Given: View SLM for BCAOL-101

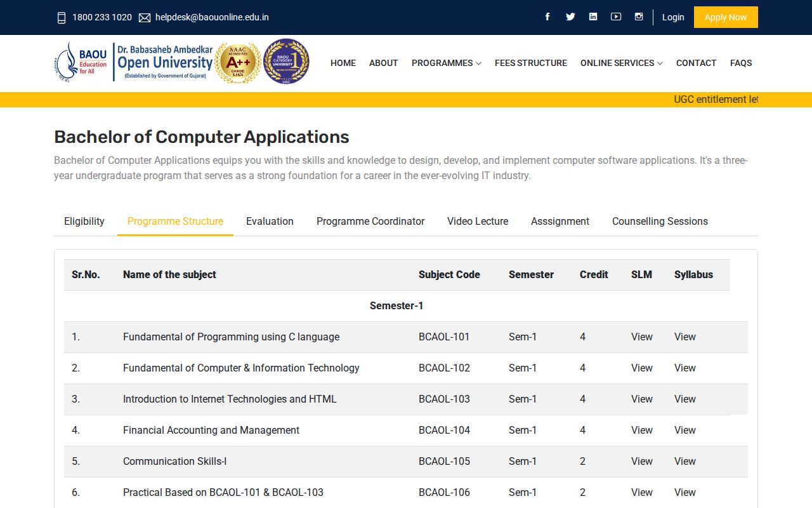Looking at the screenshot, I should pos(642,337).
